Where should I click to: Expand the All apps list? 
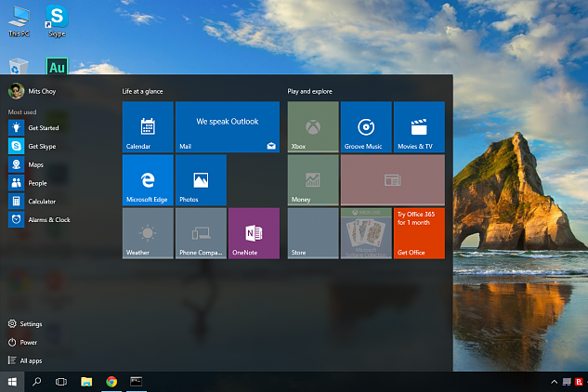click(30, 360)
